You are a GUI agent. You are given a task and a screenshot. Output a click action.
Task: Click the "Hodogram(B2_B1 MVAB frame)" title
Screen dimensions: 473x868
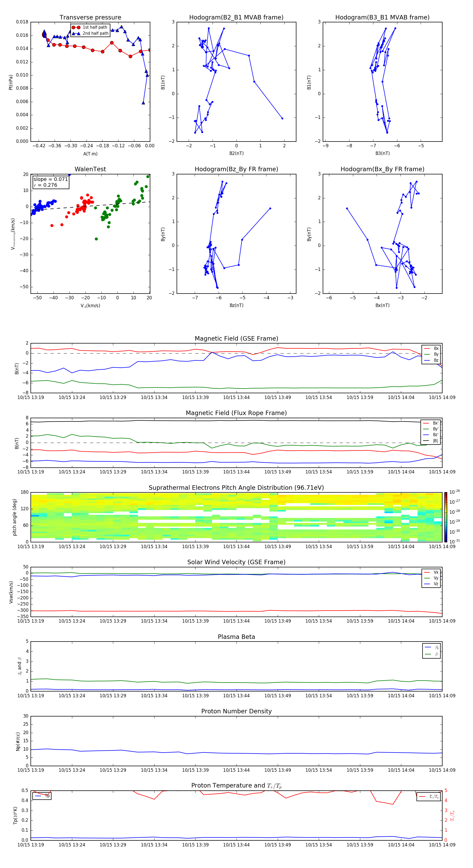[x=236, y=18]
